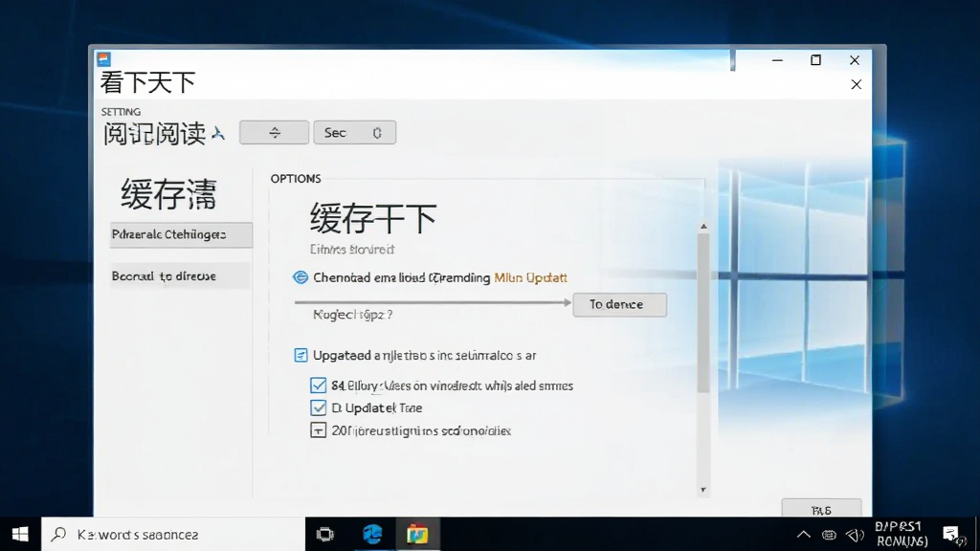Toggle the Upgateed checkbox icon

pyautogui.click(x=301, y=356)
